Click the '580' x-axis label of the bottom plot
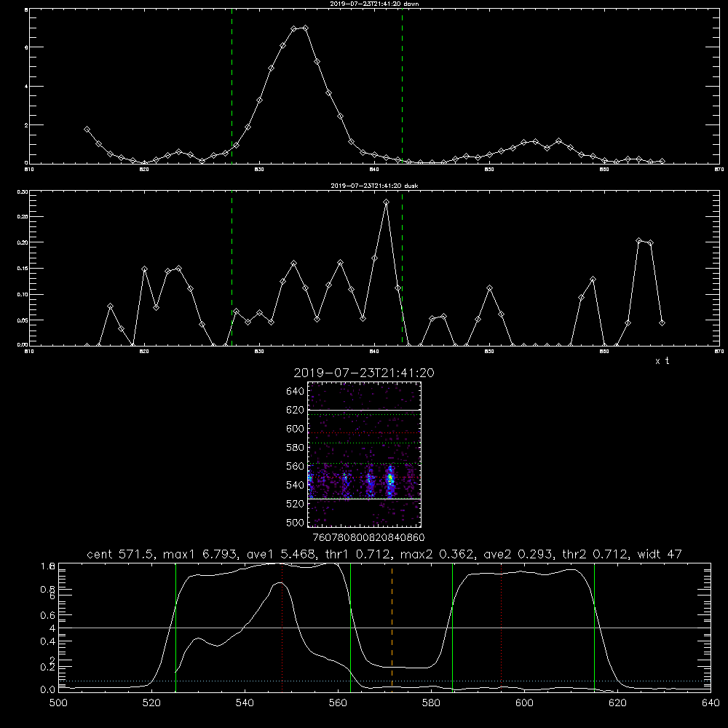Image resolution: width=728 pixels, height=728 pixels. click(431, 703)
